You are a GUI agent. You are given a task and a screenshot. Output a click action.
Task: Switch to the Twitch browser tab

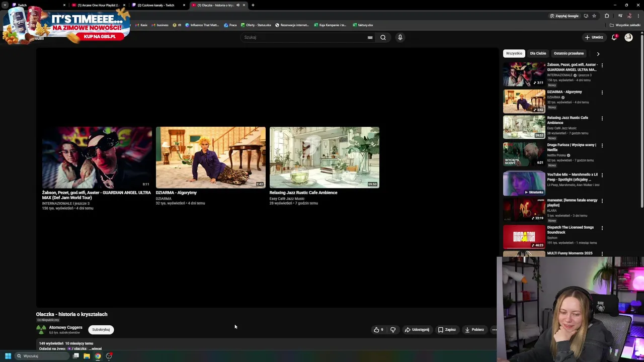[38, 5]
